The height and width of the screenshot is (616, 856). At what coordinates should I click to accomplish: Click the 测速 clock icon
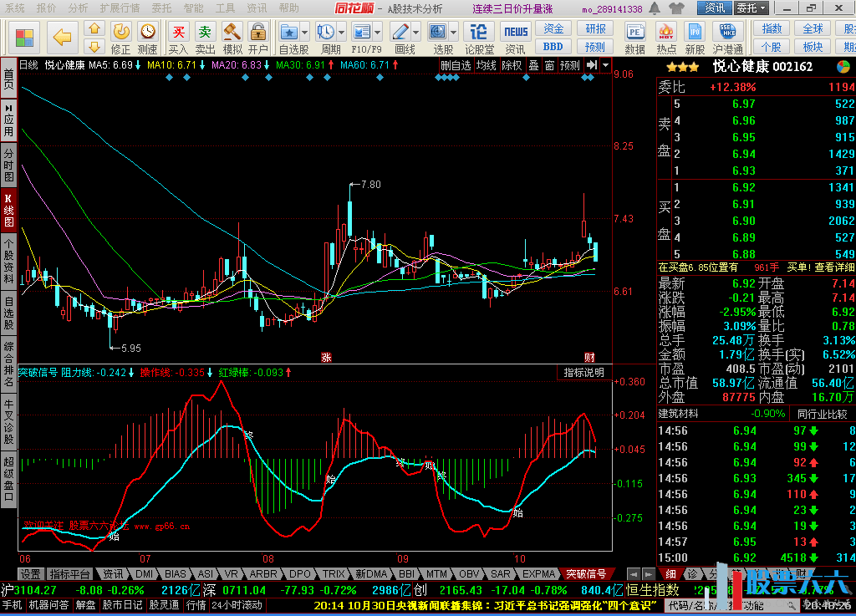pos(147,33)
